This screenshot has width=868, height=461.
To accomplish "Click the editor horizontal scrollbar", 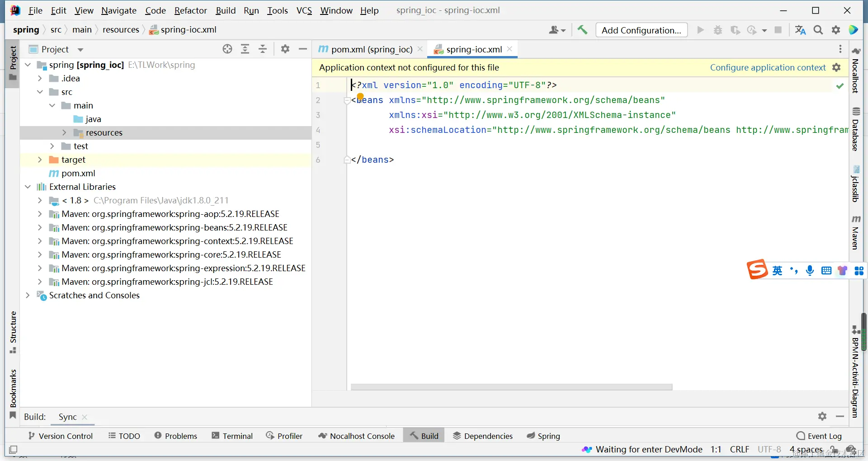I will pos(511,387).
